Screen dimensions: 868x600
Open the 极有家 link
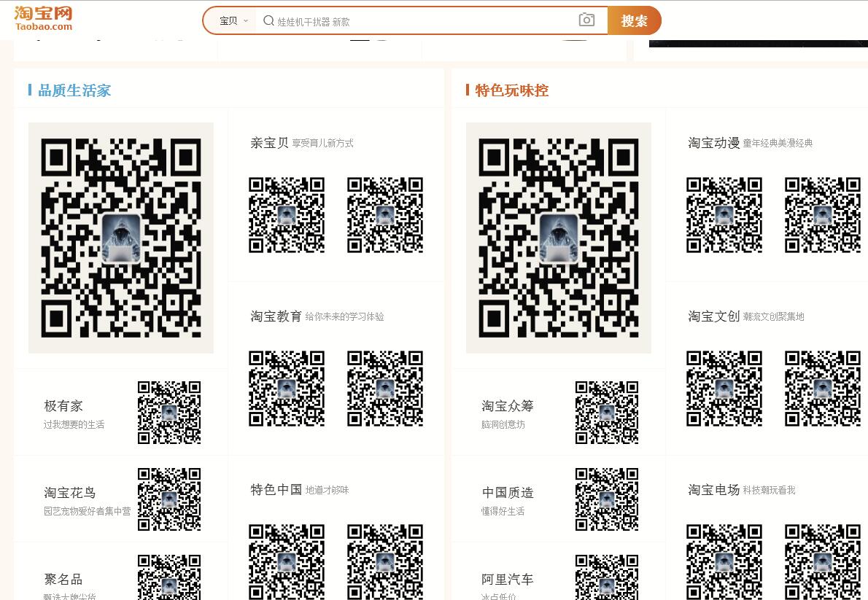tap(63, 406)
